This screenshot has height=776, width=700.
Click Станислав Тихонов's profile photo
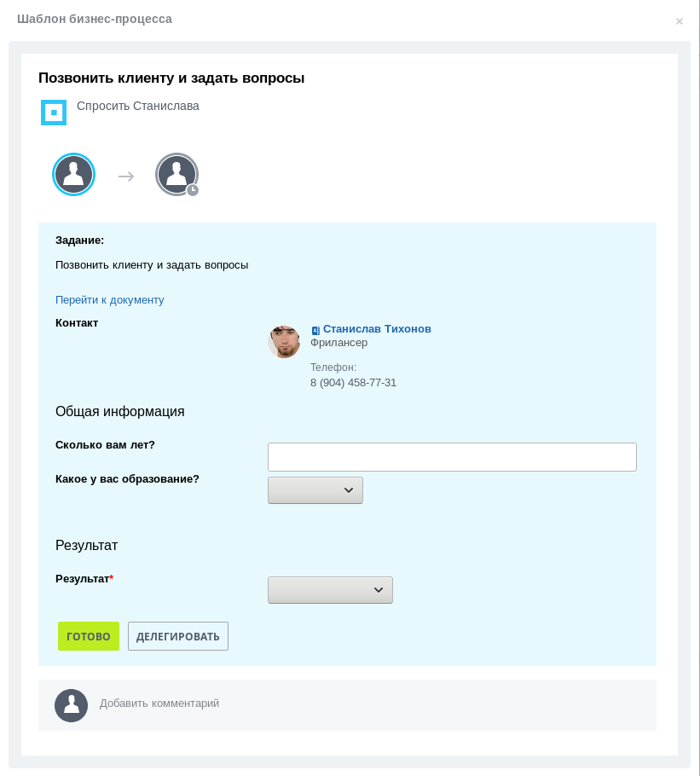point(284,341)
